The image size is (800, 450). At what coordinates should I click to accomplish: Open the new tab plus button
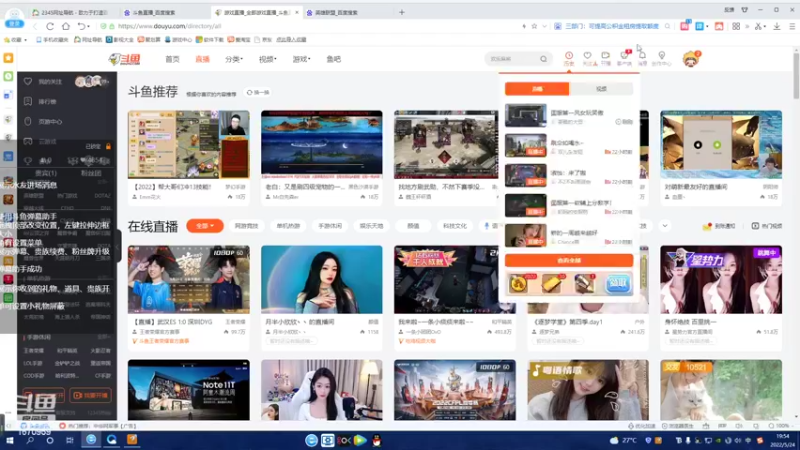point(402,12)
